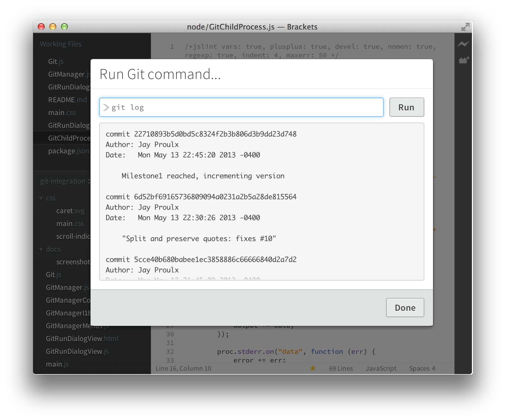This screenshot has height=420, width=505.
Task: Click code line 32 proc.stderr.on
Action: coord(296,351)
